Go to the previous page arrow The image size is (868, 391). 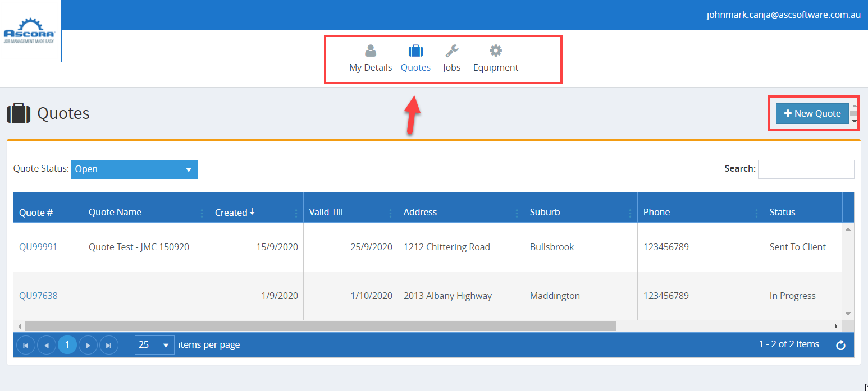[x=47, y=345]
